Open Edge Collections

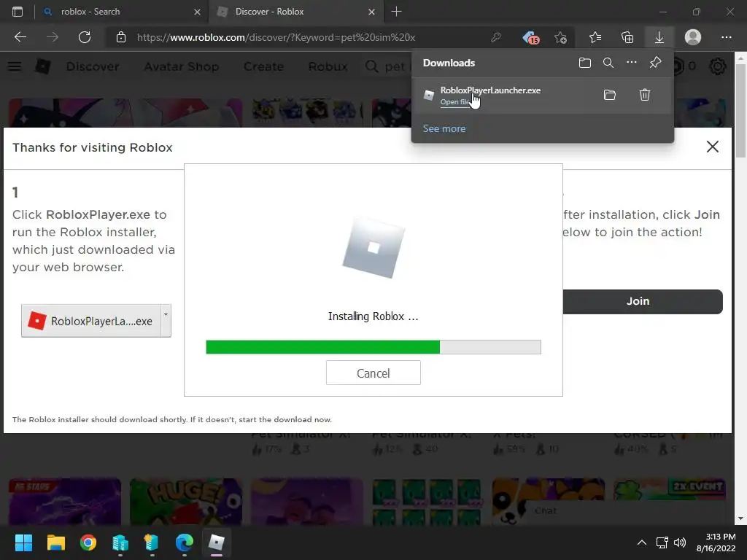(x=627, y=37)
